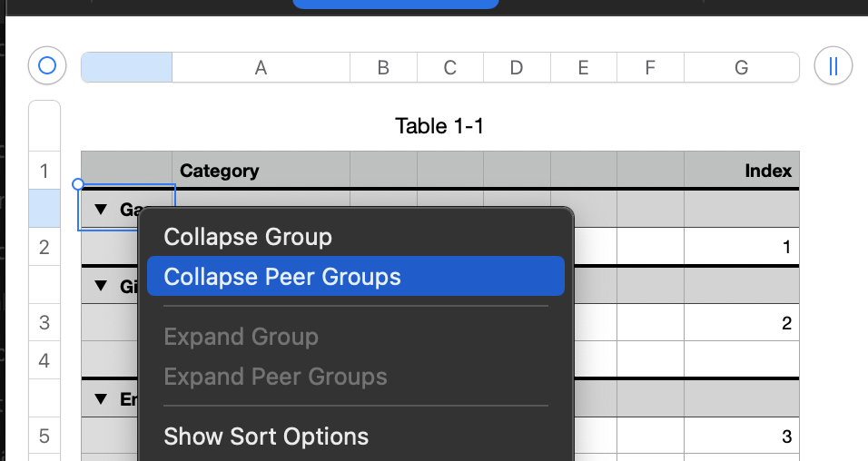This screenshot has width=868, height=461.
Task: Select row 2 header number
Action: coord(44,247)
